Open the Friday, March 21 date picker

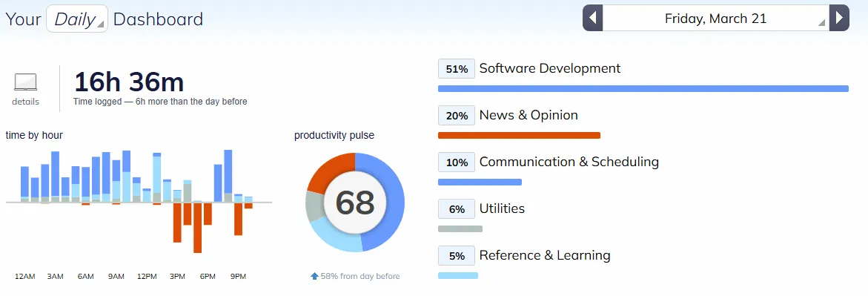[x=716, y=19]
